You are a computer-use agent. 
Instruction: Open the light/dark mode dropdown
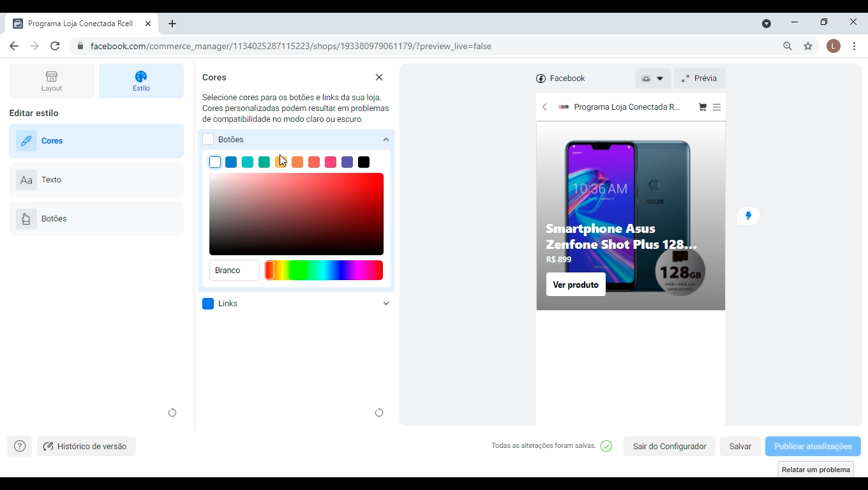[653, 78]
